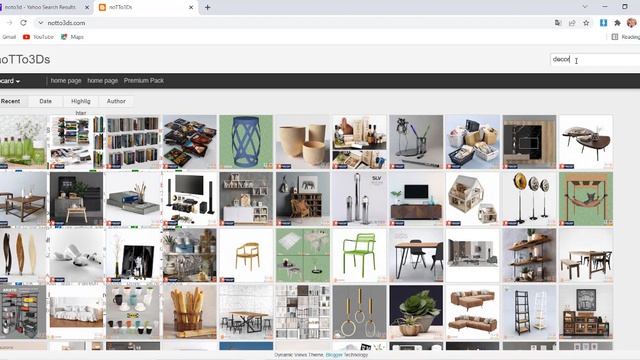Image resolution: width=640 pixels, height=360 pixels.
Task: Open the brown sectional sofas thumbnail
Action: [x=472, y=312]
